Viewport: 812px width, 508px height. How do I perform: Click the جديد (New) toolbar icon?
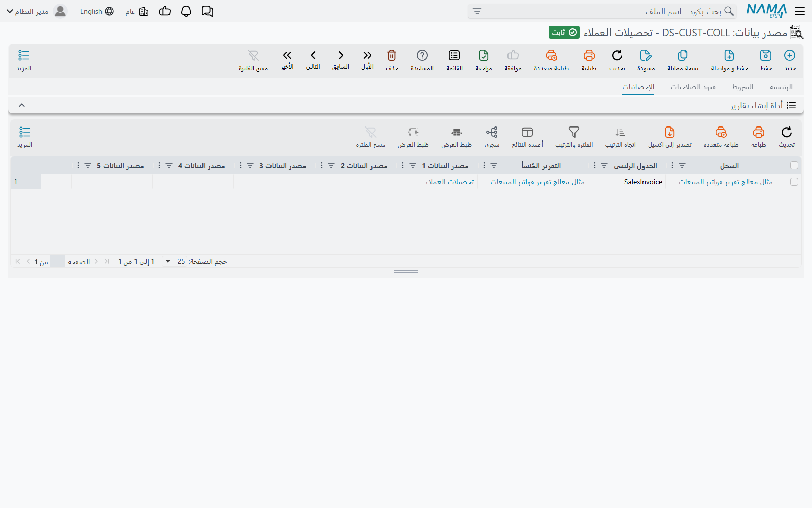click(x=790, y=55)
